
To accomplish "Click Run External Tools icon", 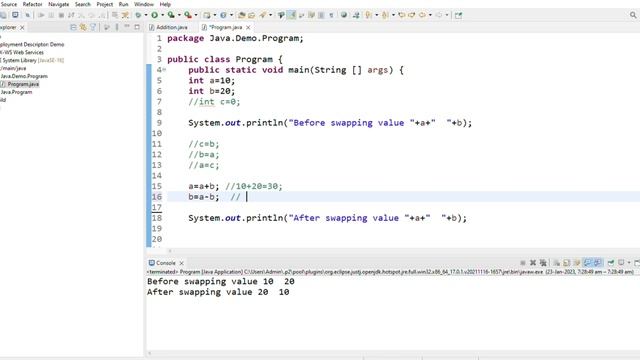I will 188,15.
